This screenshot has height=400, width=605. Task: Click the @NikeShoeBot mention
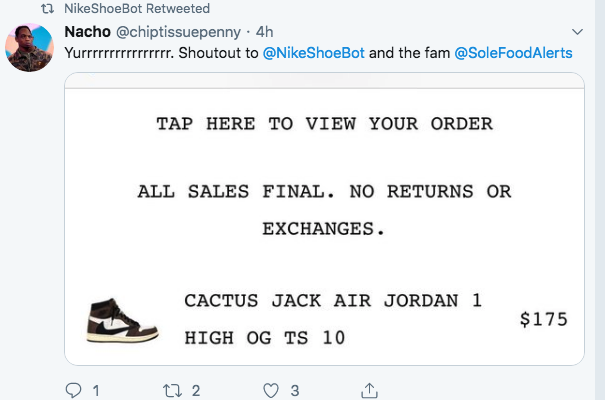tap(313, 52)
